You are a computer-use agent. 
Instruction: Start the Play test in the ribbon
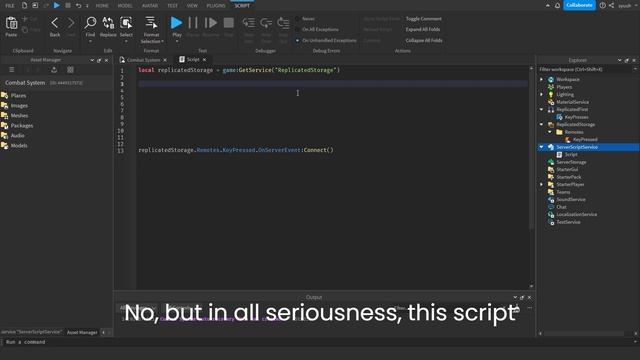(176, 22)
